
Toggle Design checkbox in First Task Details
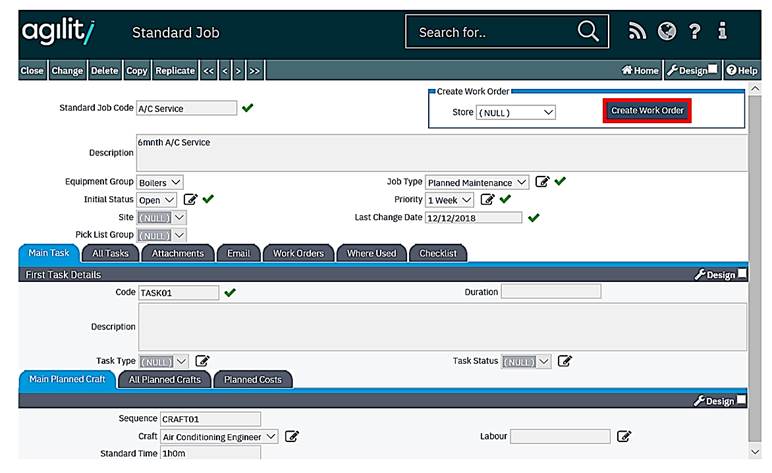coord(741,274)
